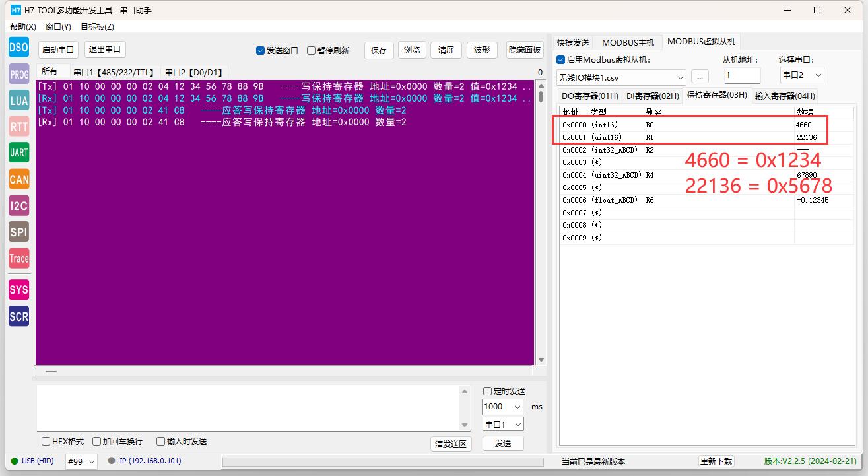Click the H7 application logo icon
The image size is (868, 476).
17,10
